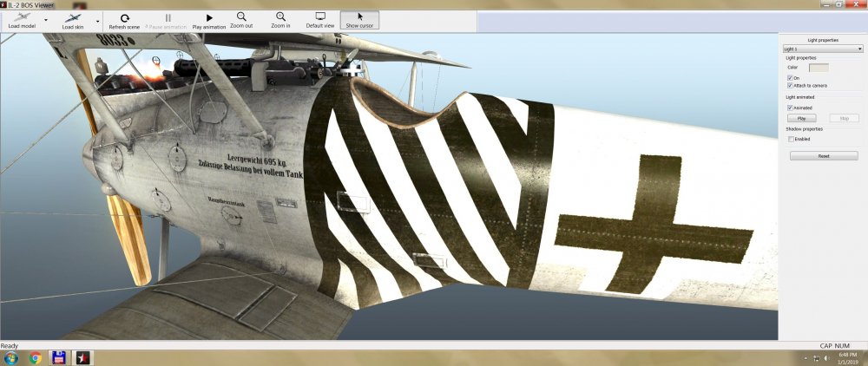Click Refresh scene in the toolbar
This screenshot has width=868, height=366.
(x=124, y=21)
